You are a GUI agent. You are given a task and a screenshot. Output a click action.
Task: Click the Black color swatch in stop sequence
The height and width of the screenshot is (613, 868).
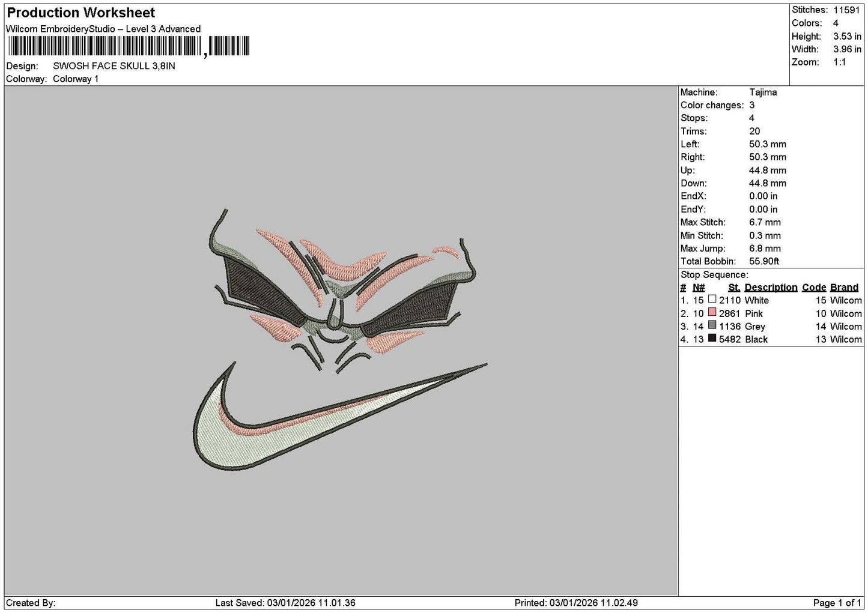pyautogui.click(x=712, y=339)
